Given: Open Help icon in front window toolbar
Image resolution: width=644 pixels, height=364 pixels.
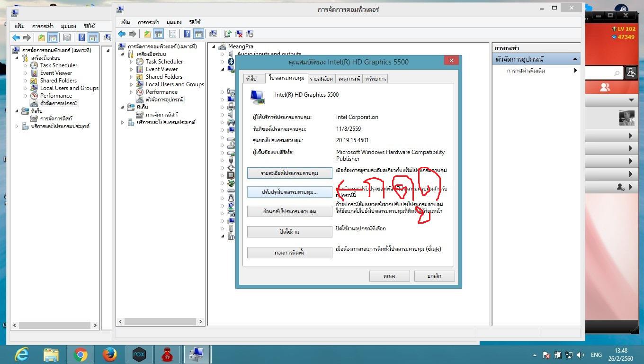Looking at the screenshot, I should point(187,34).
